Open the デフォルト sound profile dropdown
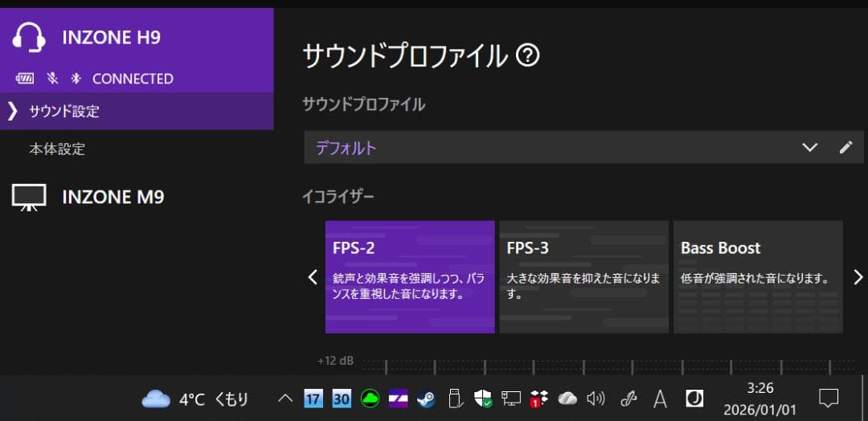The height and width of the screenshot is (421, 868). tap(583, 147)
